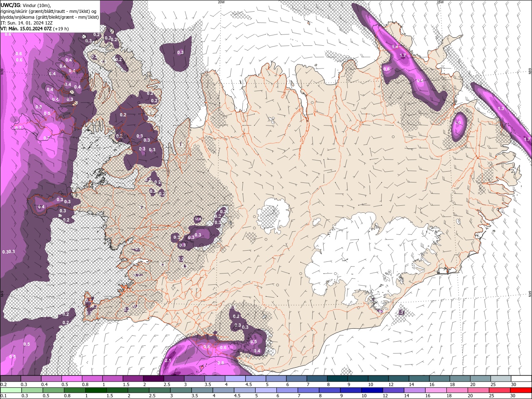Select the white 30 swatch in upper legend
532x399 pixels.
[521, 379]
